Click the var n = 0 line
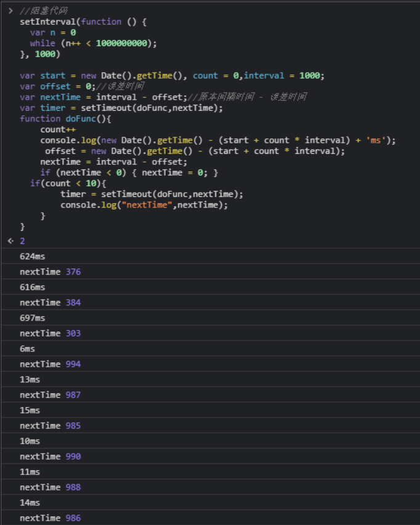The image size is (420, 525). [53, 33]
